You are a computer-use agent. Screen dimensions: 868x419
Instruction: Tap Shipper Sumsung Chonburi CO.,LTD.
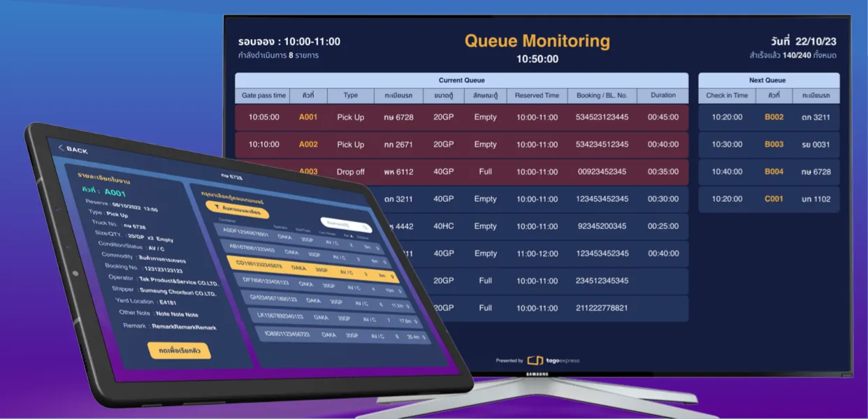pyautogui.click(x=178, y=292)
